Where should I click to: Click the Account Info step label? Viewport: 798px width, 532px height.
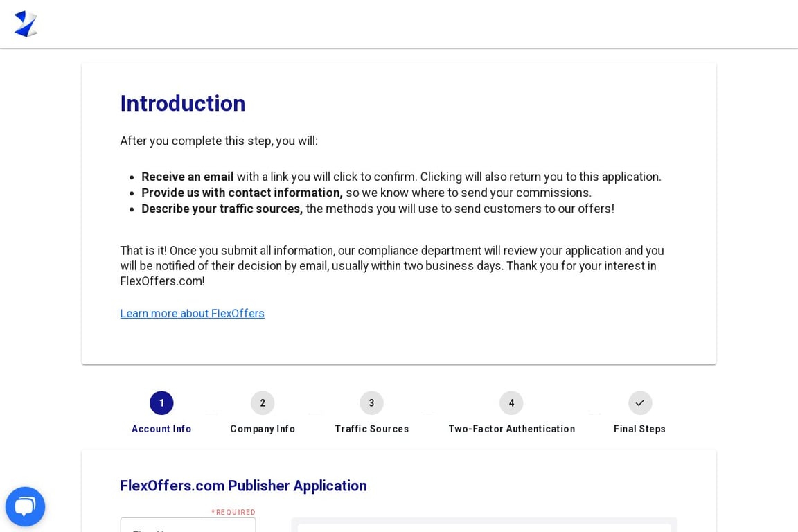(161, 429)
